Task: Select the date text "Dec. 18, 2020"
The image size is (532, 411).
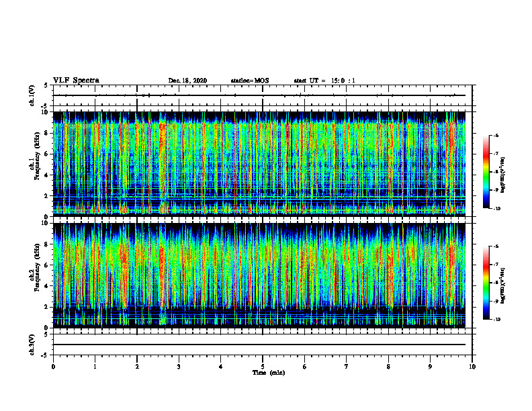Action: click(187, 81)
